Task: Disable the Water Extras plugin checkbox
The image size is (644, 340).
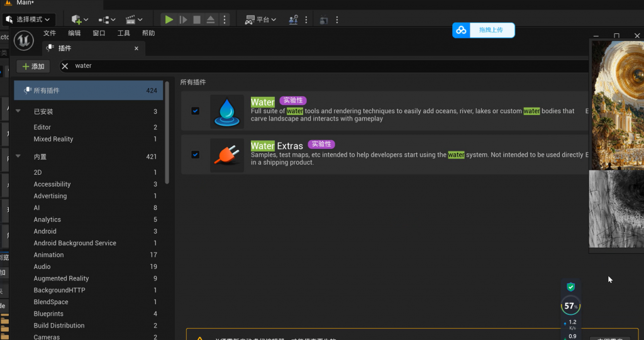Action: (195, 155)
